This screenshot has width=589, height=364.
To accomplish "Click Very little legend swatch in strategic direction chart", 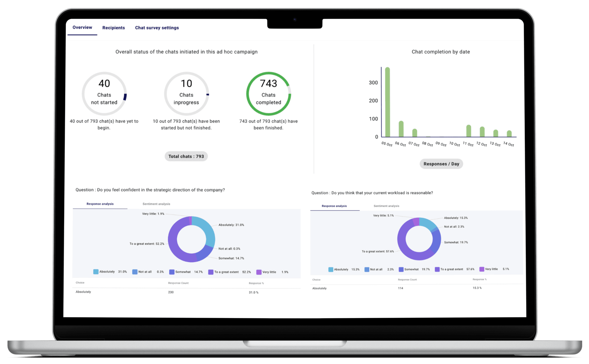I will (x=259, y=272).
